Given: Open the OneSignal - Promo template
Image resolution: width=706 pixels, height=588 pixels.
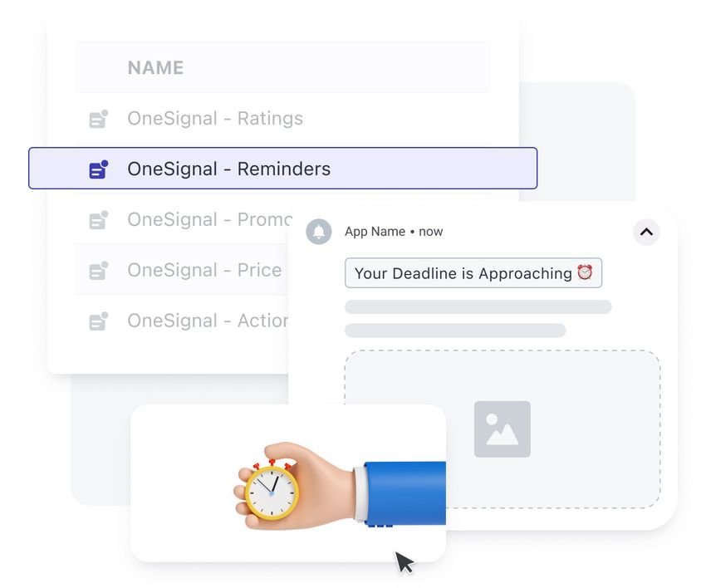Looking at the screenshot, I should (210, 220).
